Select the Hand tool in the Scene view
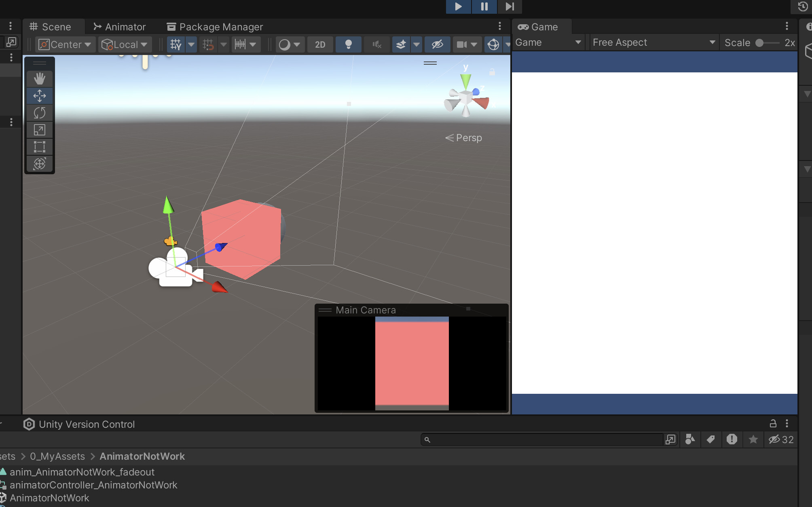 point(39,78)
